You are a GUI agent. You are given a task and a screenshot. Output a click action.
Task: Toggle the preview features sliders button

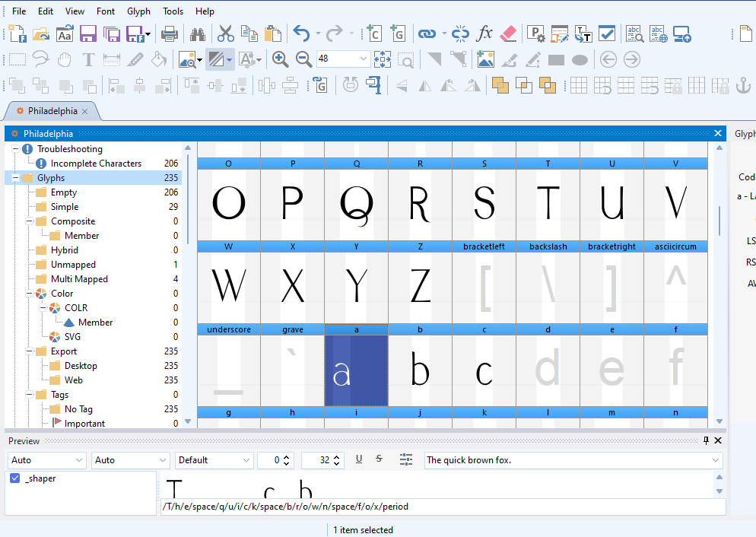(x=406, y=459)
